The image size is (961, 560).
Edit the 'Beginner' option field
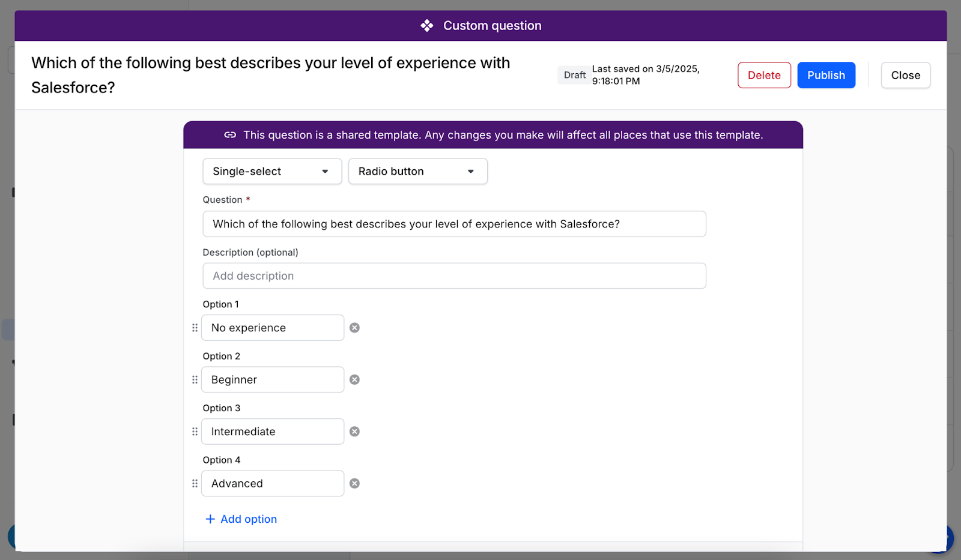point(273,380)
